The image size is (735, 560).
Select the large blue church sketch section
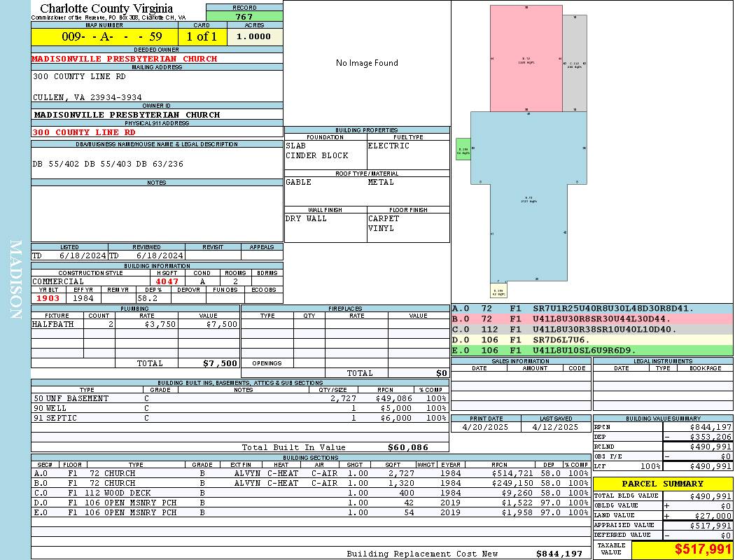click(528, 196)
